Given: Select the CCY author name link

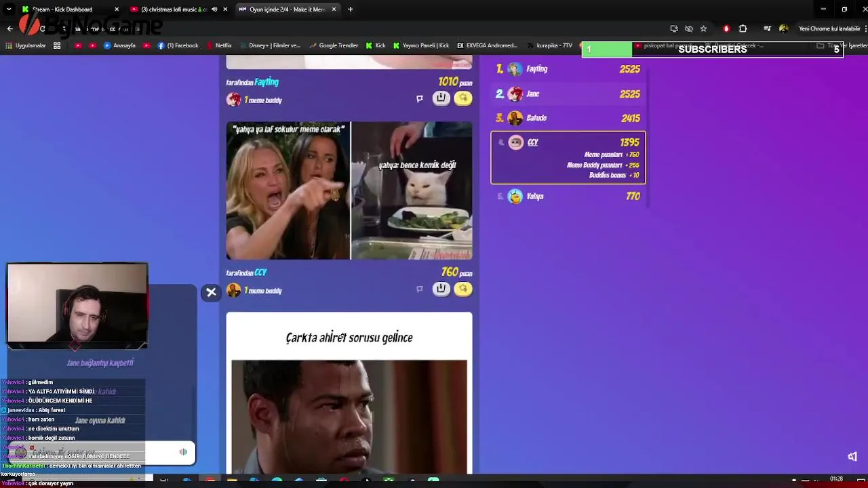Looking at the screenshot, I should [x=261, y=272].
